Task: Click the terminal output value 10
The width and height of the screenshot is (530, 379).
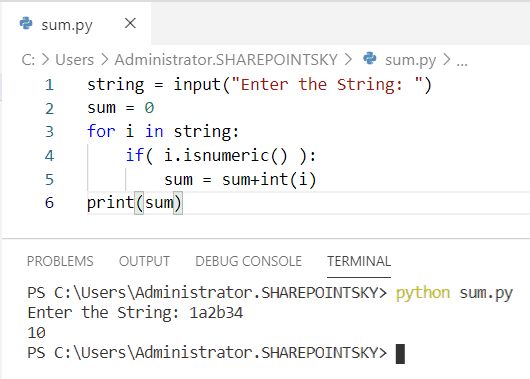Action: tap(37, 333)
